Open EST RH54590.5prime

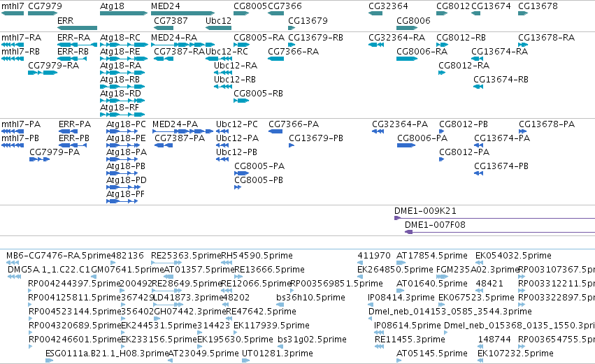(257, 256)
